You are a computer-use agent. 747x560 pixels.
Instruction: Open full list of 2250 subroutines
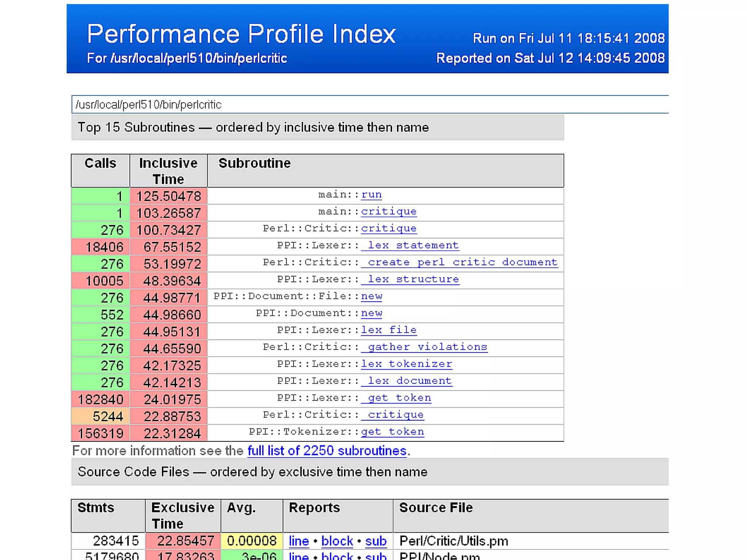pyautogui.click(x=326, y=451)
